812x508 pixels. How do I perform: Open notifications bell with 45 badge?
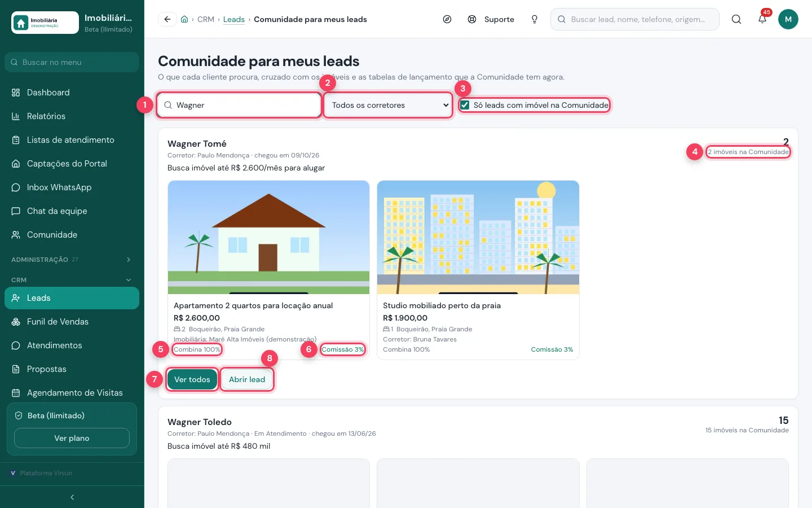(762, 19)
